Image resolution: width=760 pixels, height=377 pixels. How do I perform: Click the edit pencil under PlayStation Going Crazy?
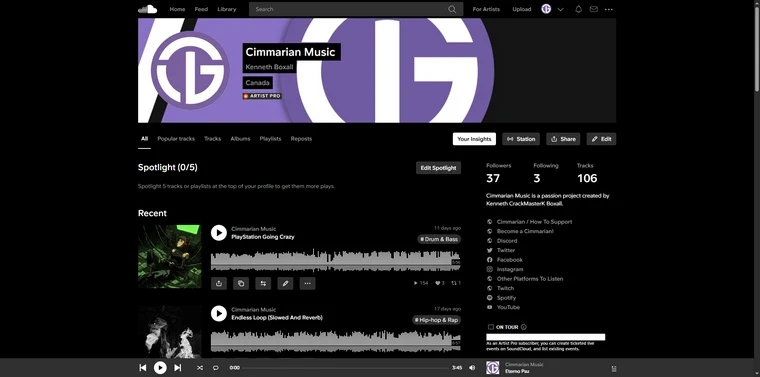285,283
